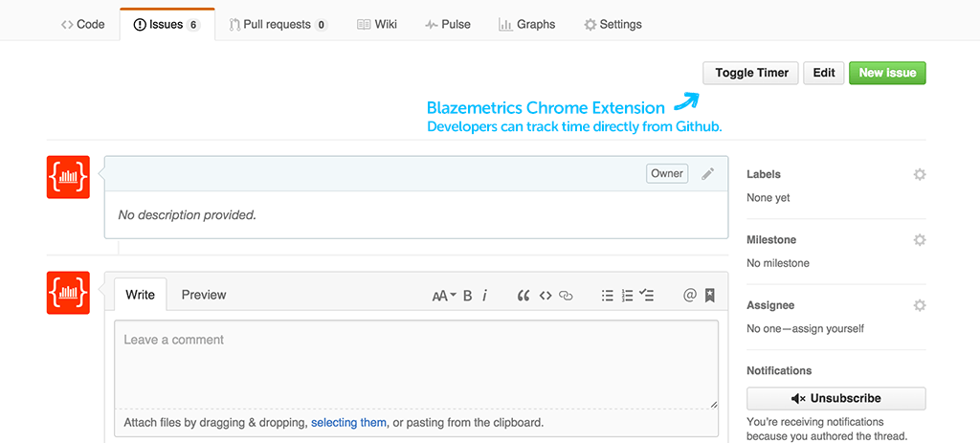980x443 pixels.
Task: Open the Labels gear menu
Action: [x=920, y=174]
